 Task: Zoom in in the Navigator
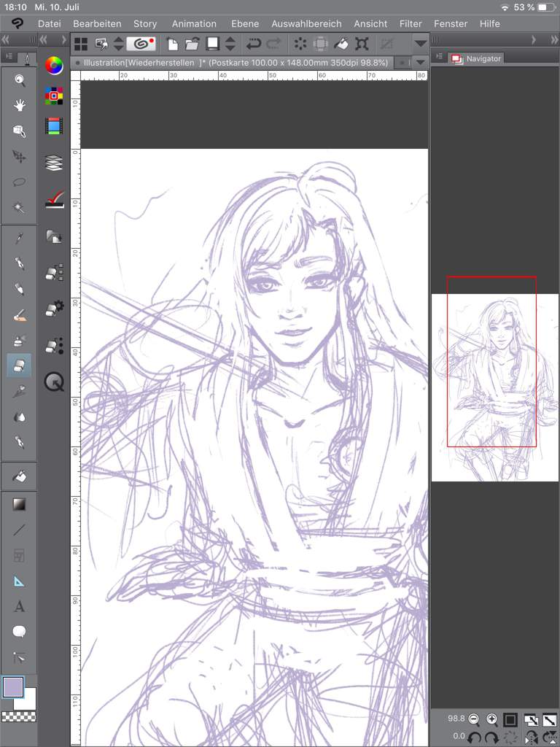tap(492, 719)
